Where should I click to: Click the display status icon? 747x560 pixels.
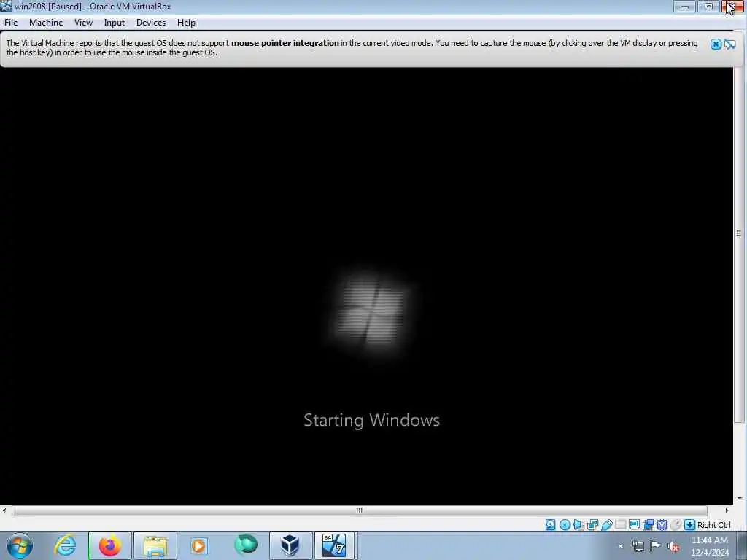point(634,525)
